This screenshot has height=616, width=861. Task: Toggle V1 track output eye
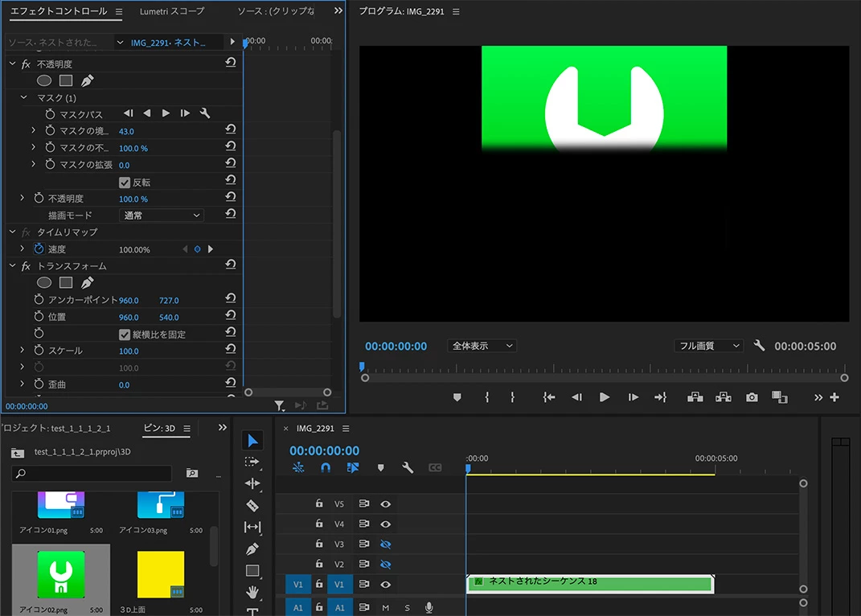385,585
